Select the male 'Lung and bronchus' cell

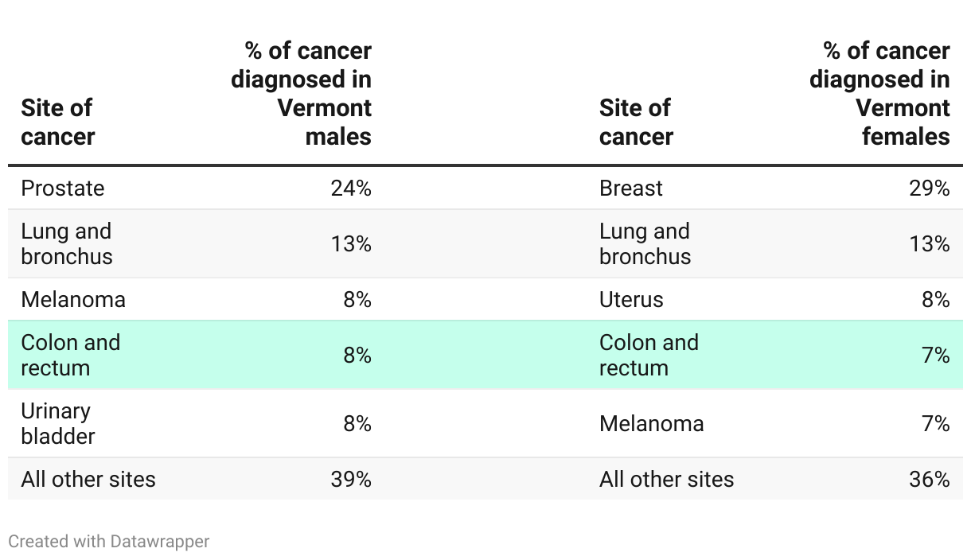click(x=67, y=243)
